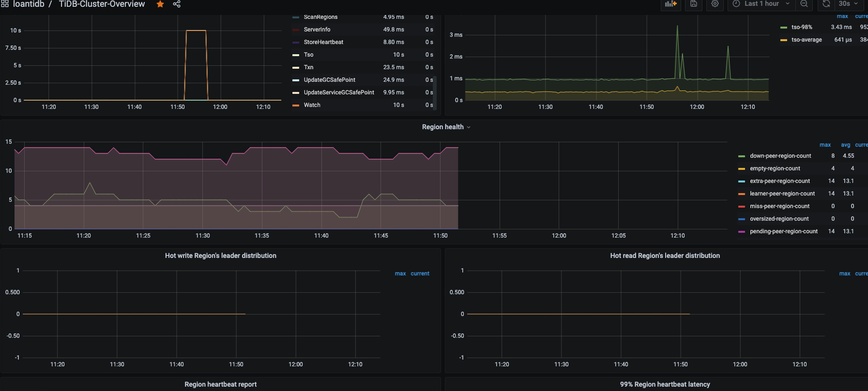Sort Region health legend by avg
The image size is (868, 391).
coord(845,145)
